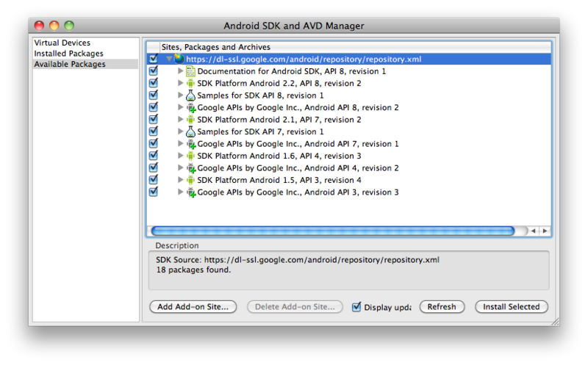Expand Documentation for Android SDK node
This screenshot has height=365, width=588.
pos(180,71)
